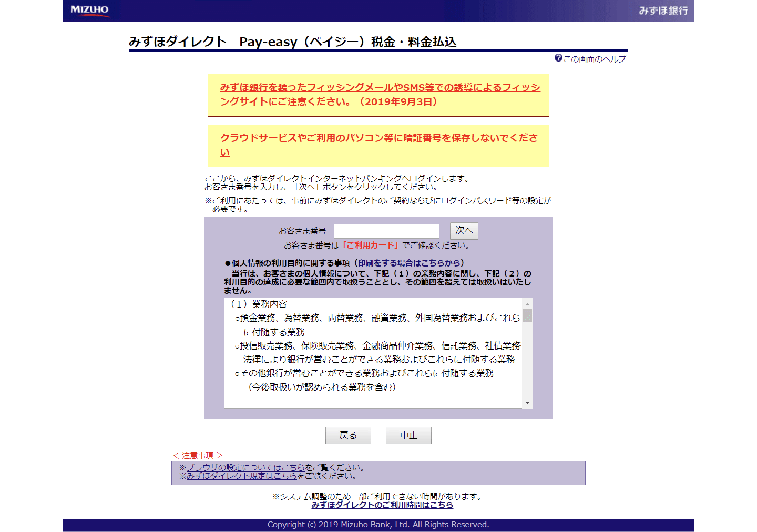Open the この画面のヘルプ link
This screenshot has height=532, width=757.
click(x=595, y=59)
